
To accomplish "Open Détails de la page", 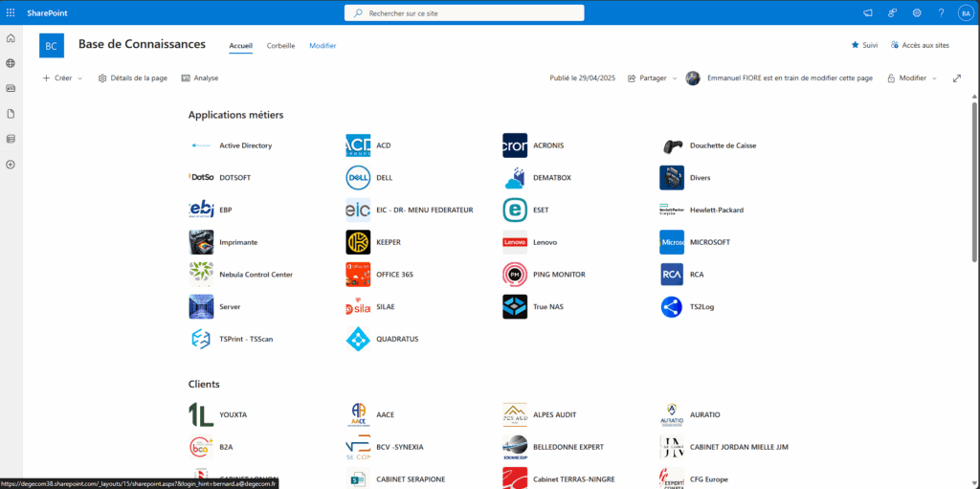I will [132, 78].
